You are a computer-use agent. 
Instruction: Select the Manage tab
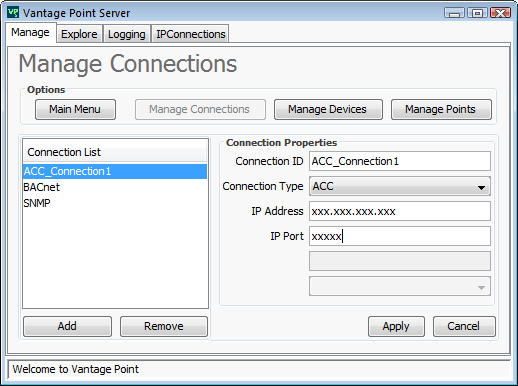point(30,33)
